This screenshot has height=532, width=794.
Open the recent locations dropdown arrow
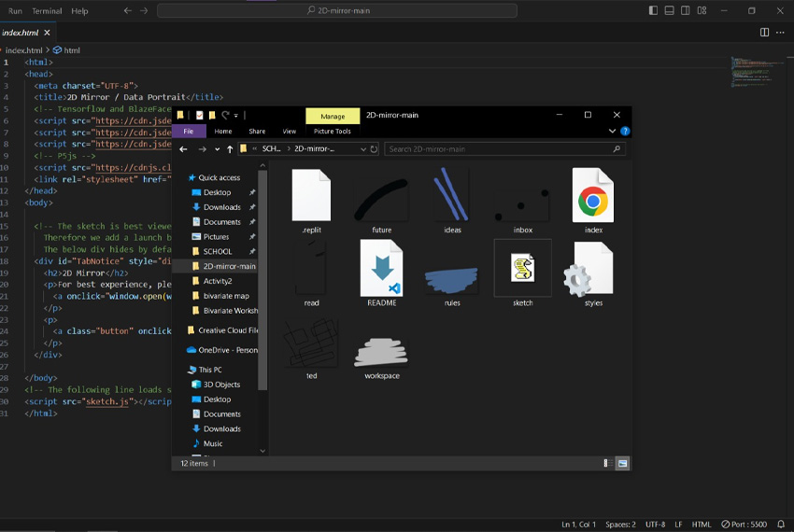[x=217, y=148]
